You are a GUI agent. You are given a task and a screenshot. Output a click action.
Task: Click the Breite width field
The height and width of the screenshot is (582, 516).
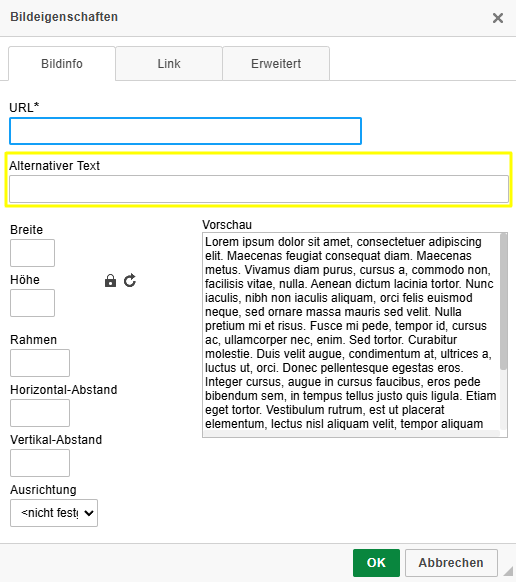32,253
